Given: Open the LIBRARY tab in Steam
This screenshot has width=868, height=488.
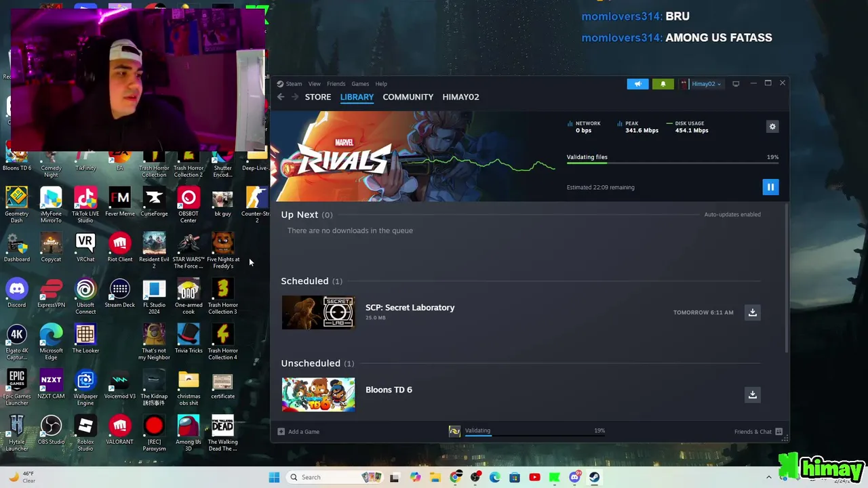Looking at the screenshot, I should (357, 97).
